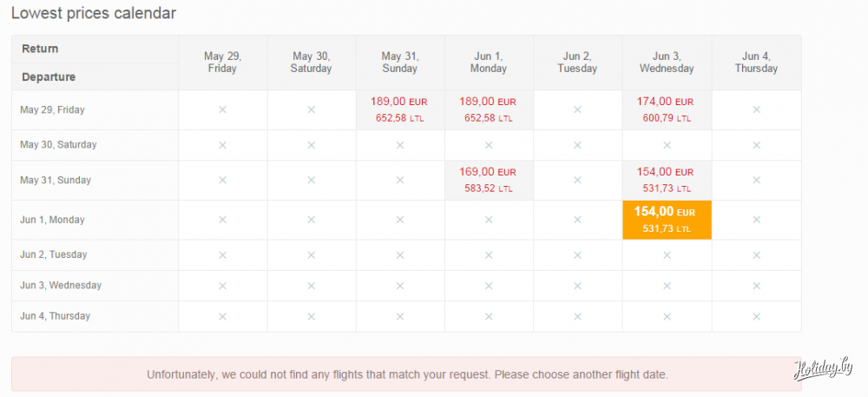Image resolution: width=868 pixels, height=397 pixels.
Task: Click the Holiday.by logo watermark
Action: (824, 369)
